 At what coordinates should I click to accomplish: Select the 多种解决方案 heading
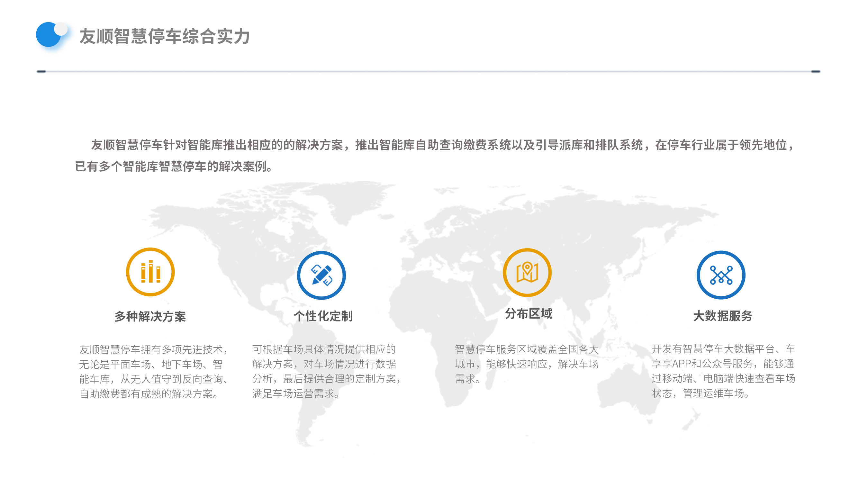(x=150, y=316)
